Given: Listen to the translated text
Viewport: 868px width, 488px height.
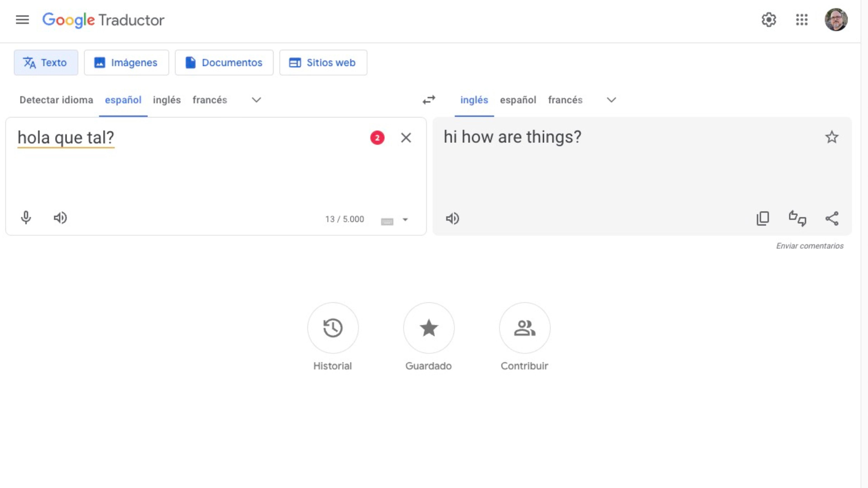Looking at the screenshot, I should point(452,218).
